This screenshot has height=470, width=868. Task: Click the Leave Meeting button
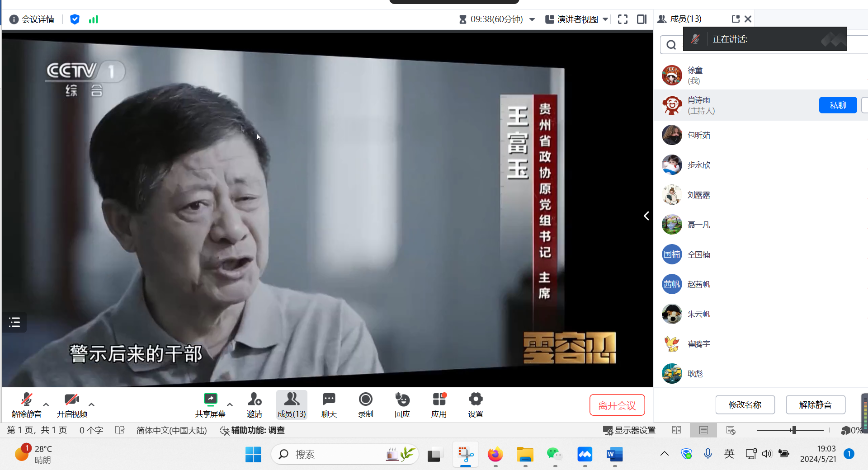617,405
